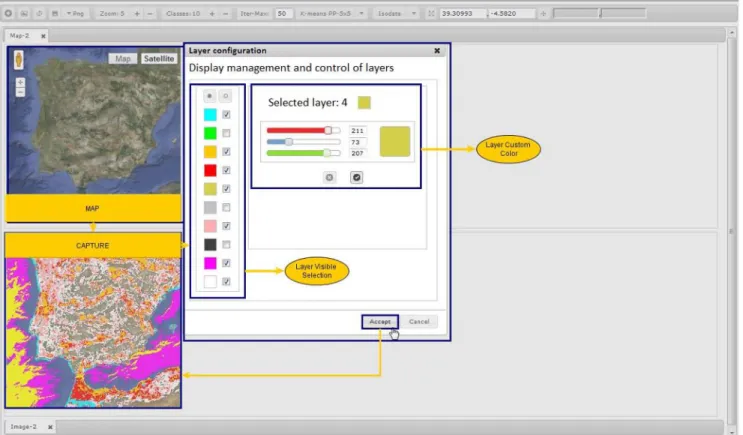Close the Layer configuration dialog
Image resolution: width=743 pixels, height=435 pixels.
point(437,50)
